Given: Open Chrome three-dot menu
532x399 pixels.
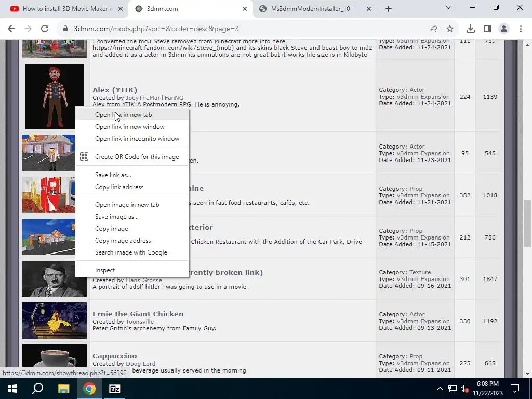Looking at the screenshot, I should 521,29.
